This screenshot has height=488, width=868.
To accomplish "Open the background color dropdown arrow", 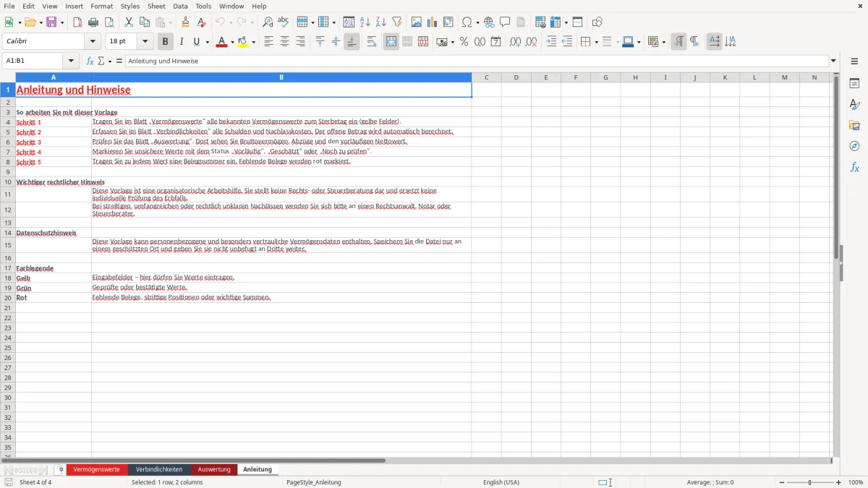I will coord(254,42).
